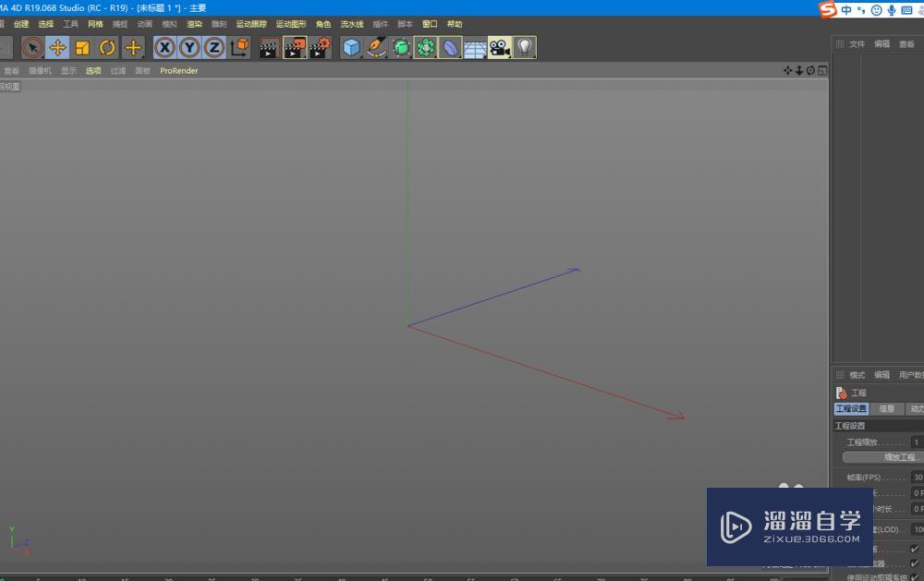
Task: Open the 工具 menu
Action: [x=71, y=24]
